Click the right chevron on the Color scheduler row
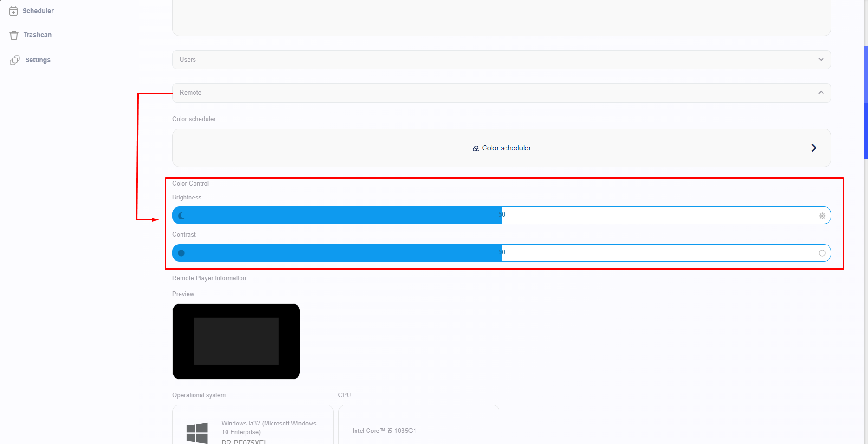This screenshot has width=868, height=444. 814,148
